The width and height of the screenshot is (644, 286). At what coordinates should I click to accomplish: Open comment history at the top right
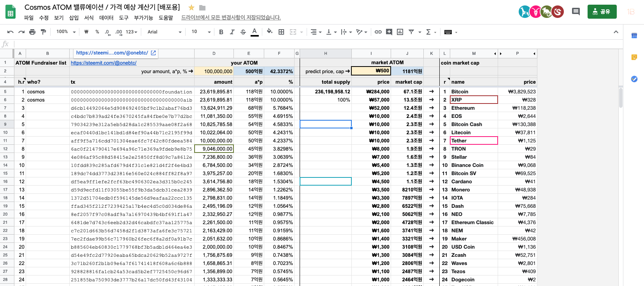click(576, 12)
